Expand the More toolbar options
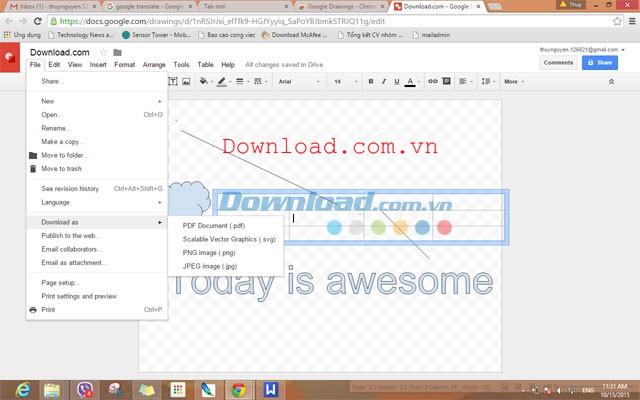 point(513,82)
